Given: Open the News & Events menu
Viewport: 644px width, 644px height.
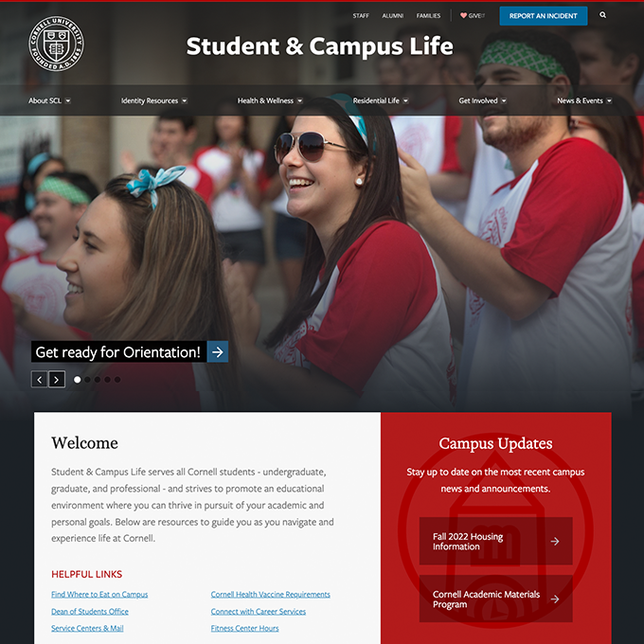Looking at the screenshot, I should [584, 100].
